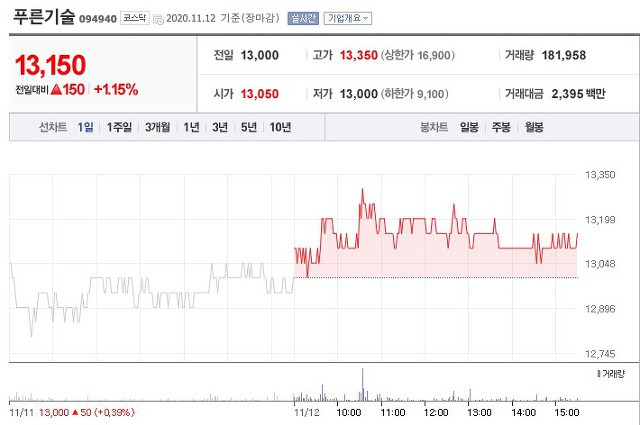Select the 1일 line chart tab
640x425 pixels.
[x=86, y=127]
